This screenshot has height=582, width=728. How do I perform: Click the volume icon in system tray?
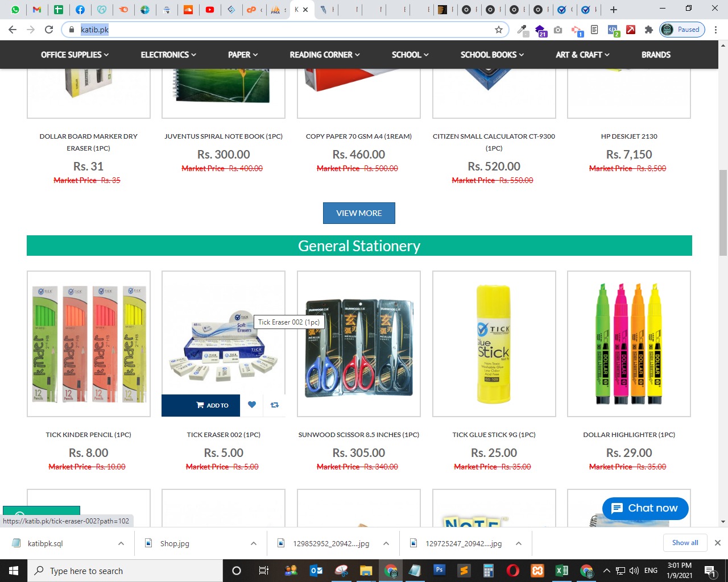633,571
